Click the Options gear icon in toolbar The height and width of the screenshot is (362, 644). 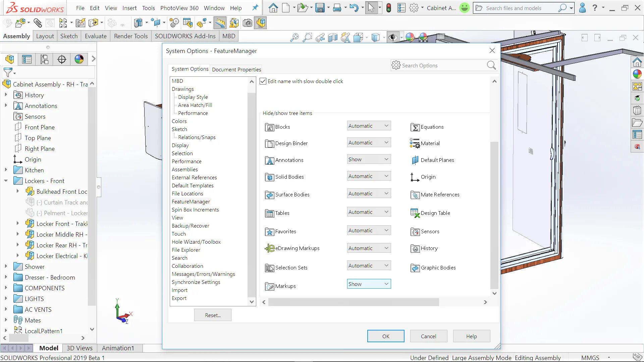pos(414,8)
